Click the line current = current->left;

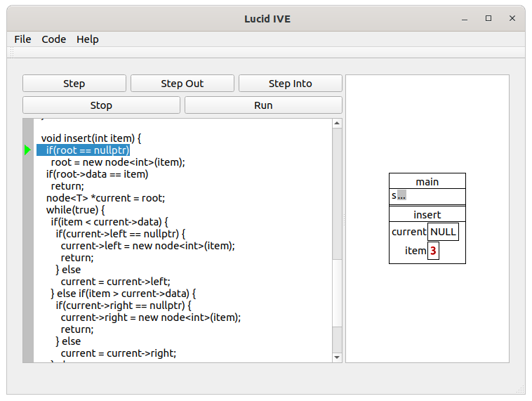click(115, 282)
